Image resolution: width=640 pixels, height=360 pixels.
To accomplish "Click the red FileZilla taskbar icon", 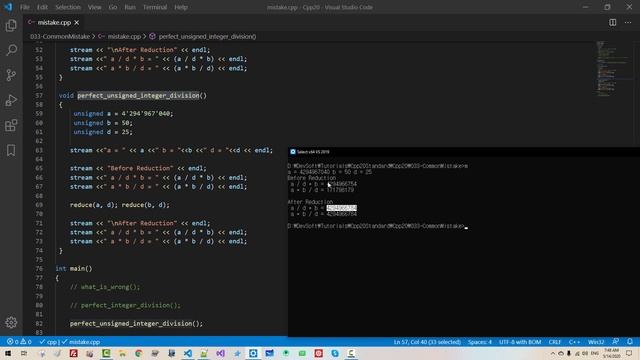I will 73,353.
